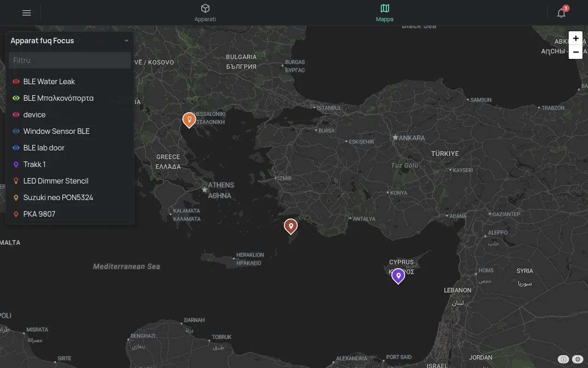Switch to the Apparati tab
Image resolution: width=588 pixels, height=368 pixels.
pos(205,13)
